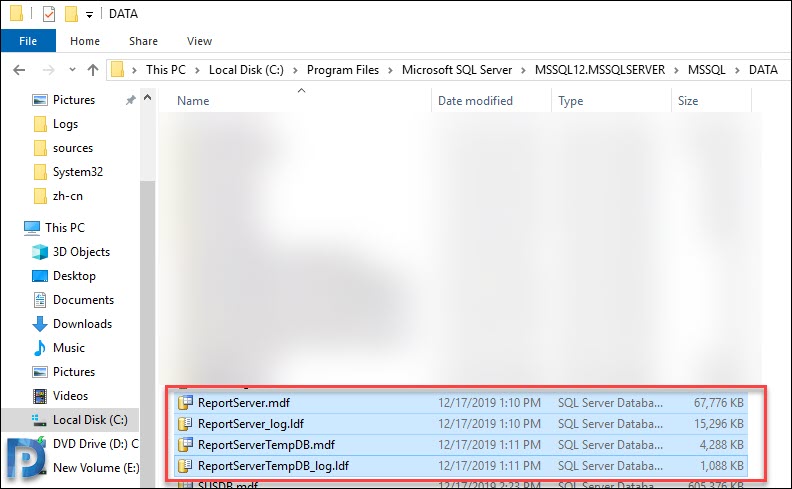The width and height of the screenshot is (792, 489).
Task: Expand chevron after This PC breadcrumb
Action: tap(197, 70)
